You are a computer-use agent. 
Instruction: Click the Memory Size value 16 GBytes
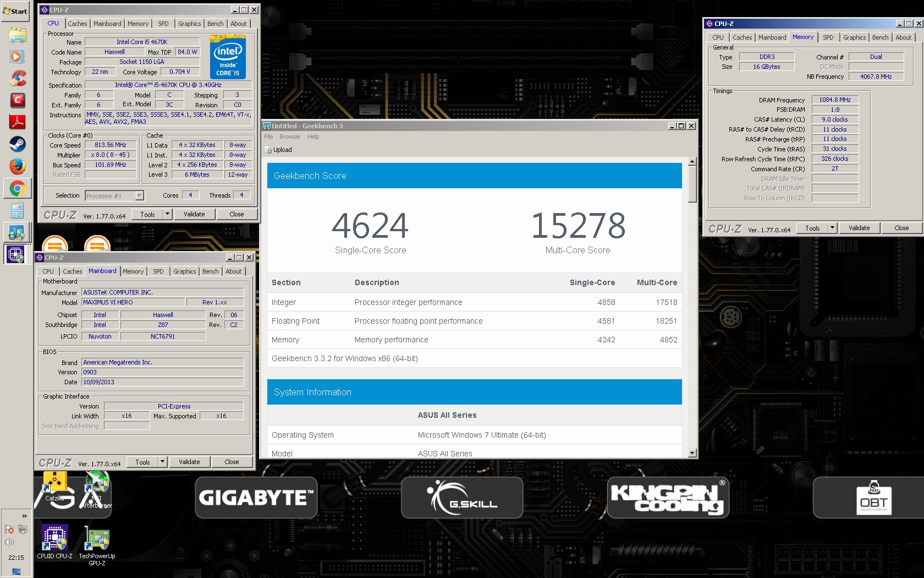(767, 67)
